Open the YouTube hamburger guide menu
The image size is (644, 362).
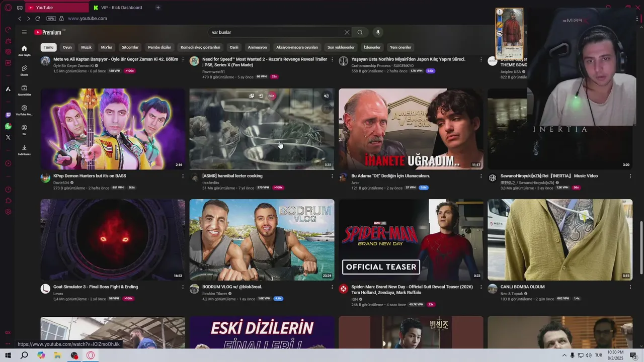[x=24, y=32]
